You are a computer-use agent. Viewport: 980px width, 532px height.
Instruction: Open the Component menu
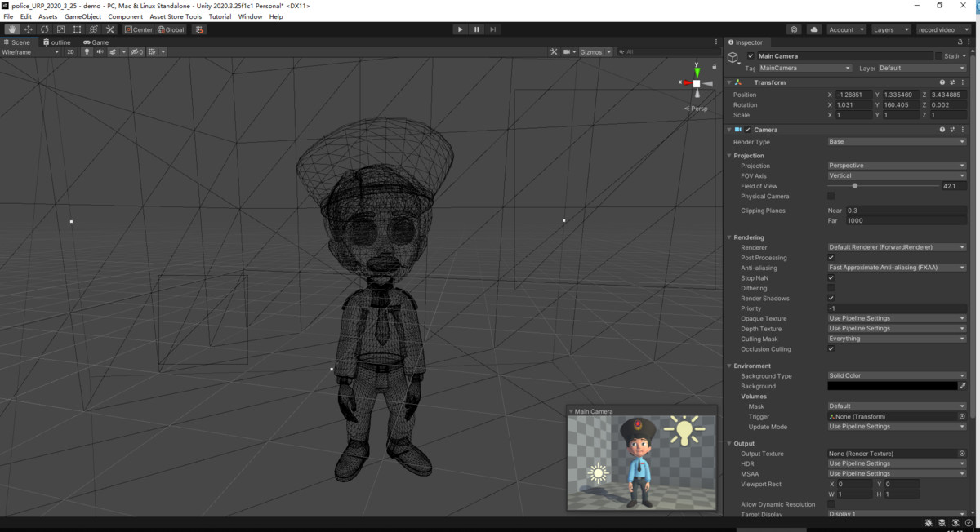pos(125,16)
